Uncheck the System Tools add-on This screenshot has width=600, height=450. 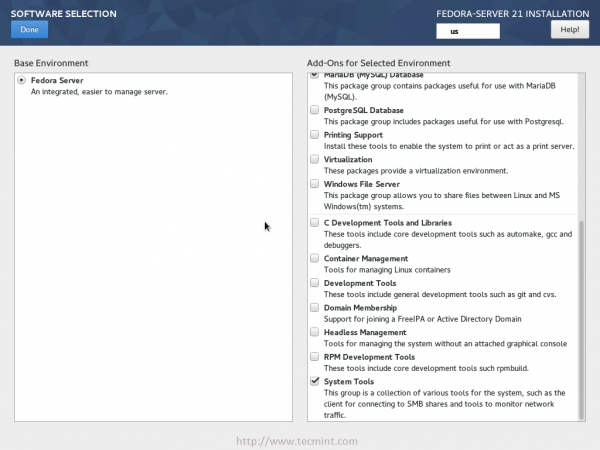(315, 381)
